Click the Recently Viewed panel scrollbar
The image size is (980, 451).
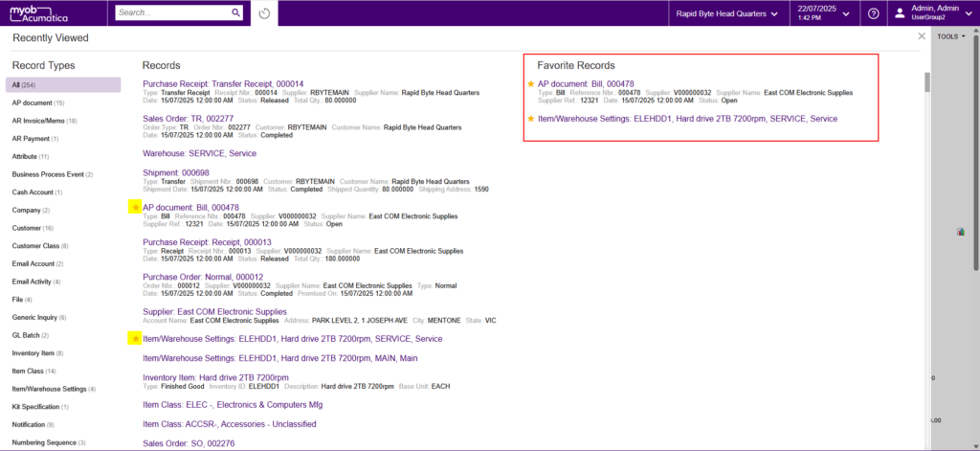coord(927,81)
